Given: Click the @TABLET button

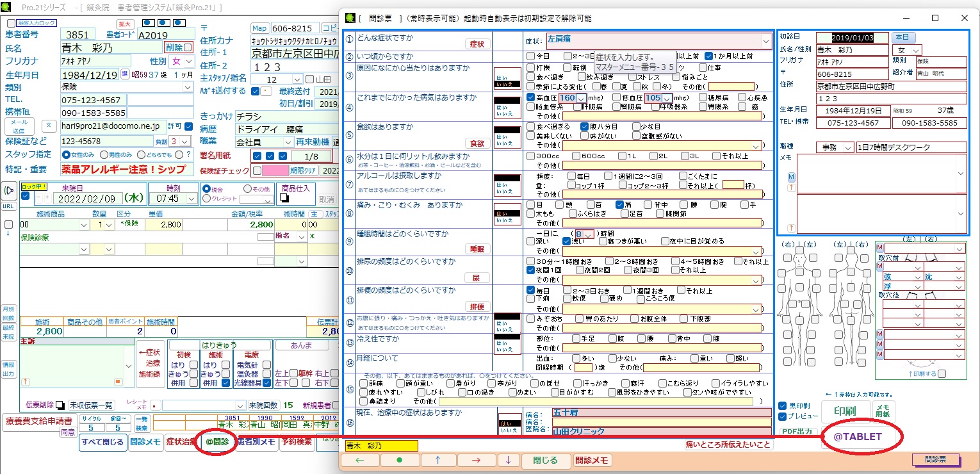Looking at the screenshot, I should coord(857,437).
